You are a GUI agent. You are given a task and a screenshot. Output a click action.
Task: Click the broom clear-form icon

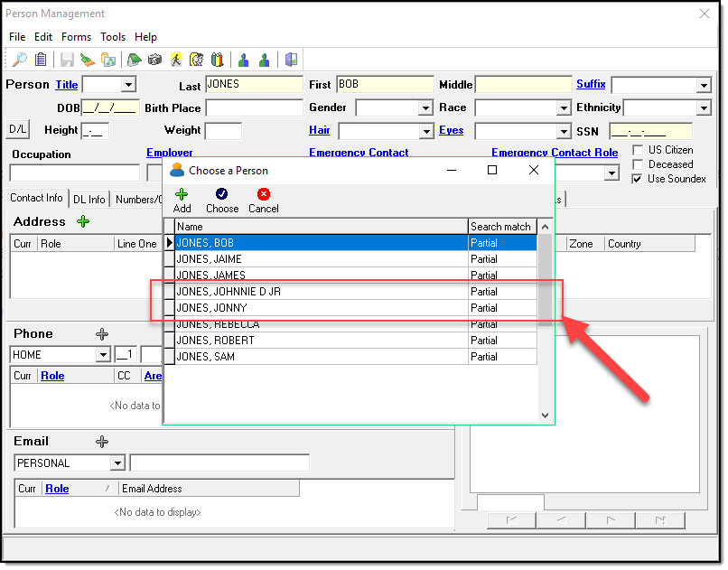[88, 60]
